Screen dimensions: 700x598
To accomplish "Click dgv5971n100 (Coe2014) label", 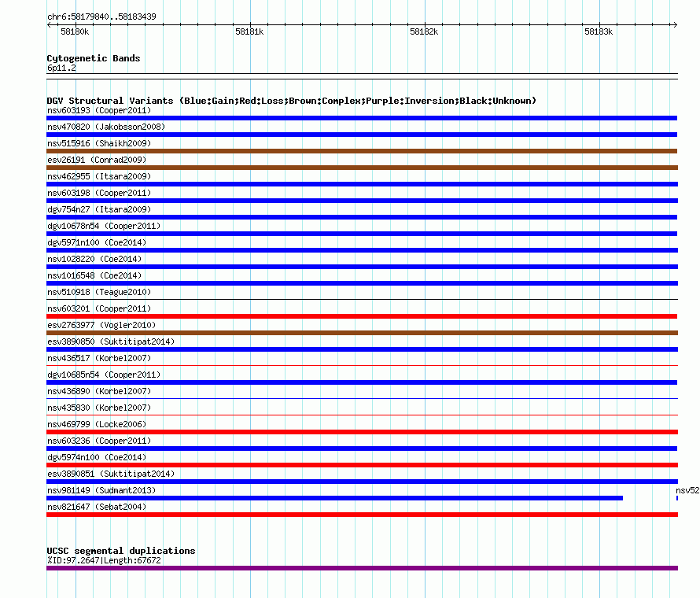I will 97,242.
